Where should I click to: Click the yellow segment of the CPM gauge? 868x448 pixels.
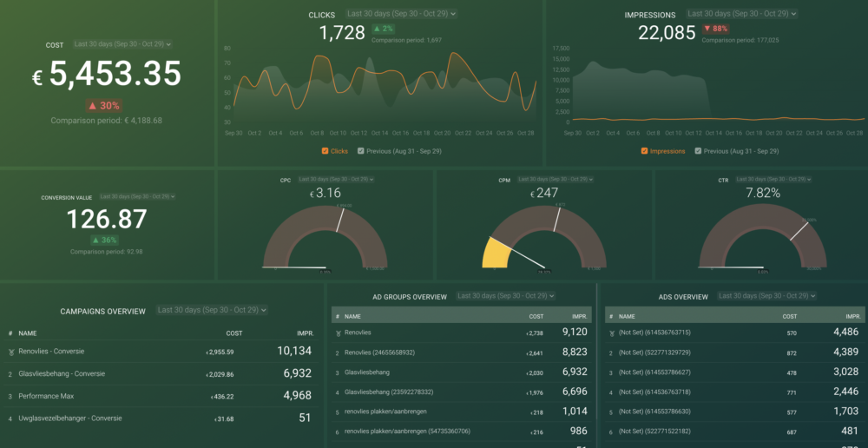click(x=495, y=253)
